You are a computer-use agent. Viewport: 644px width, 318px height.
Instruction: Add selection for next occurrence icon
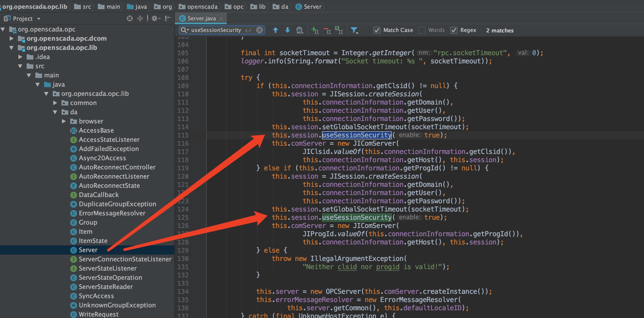(x=315, y=30)
